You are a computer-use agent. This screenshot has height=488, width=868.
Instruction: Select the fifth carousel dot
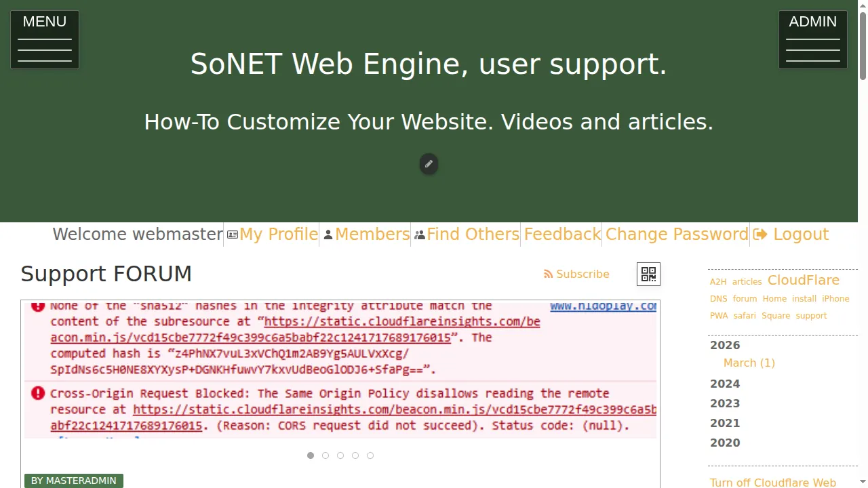(370, 455)
